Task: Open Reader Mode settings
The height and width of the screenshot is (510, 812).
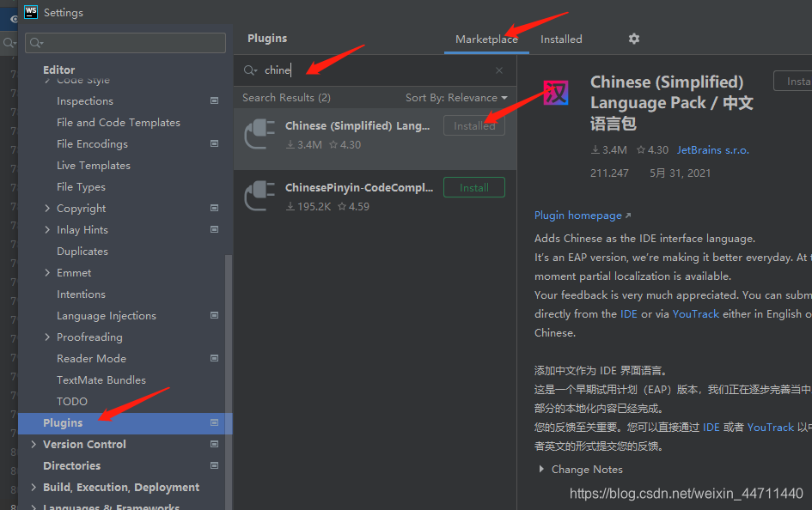Action: [91, 358]
